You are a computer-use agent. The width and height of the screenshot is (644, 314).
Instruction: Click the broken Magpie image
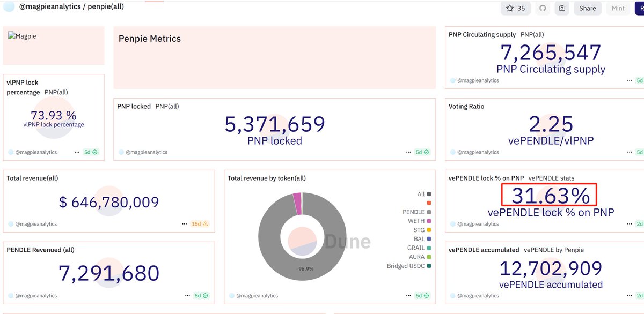pyautogui.click(x=22, y=36)
